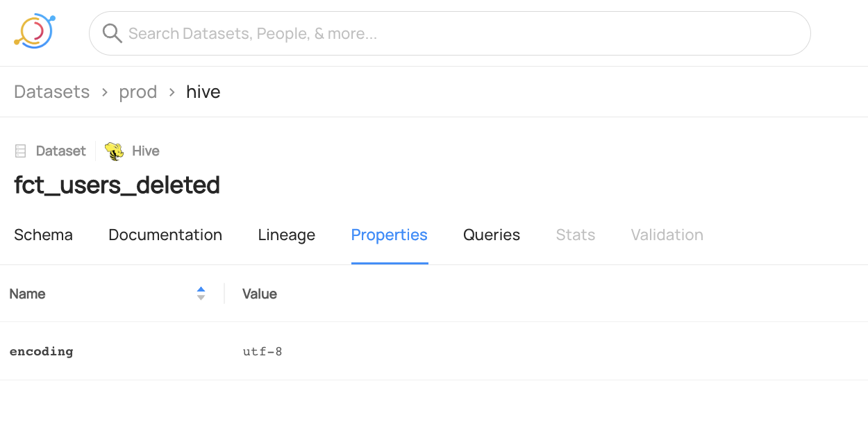Image resolution: width=868 pixels, height=422 pixels.
Task: Click the hive breadcrumb entry
Action: [x=203, y=91]
